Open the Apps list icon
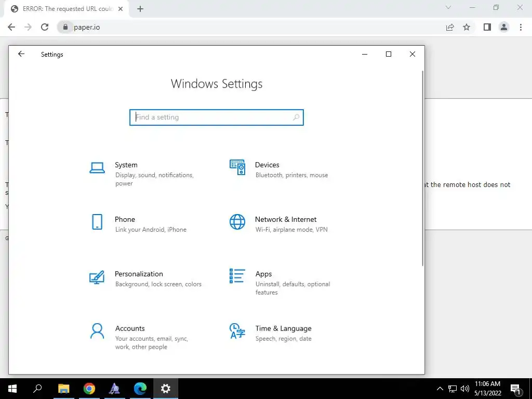Image resolution: width=532 pixels, height=399 pixels. pos(237,276)
